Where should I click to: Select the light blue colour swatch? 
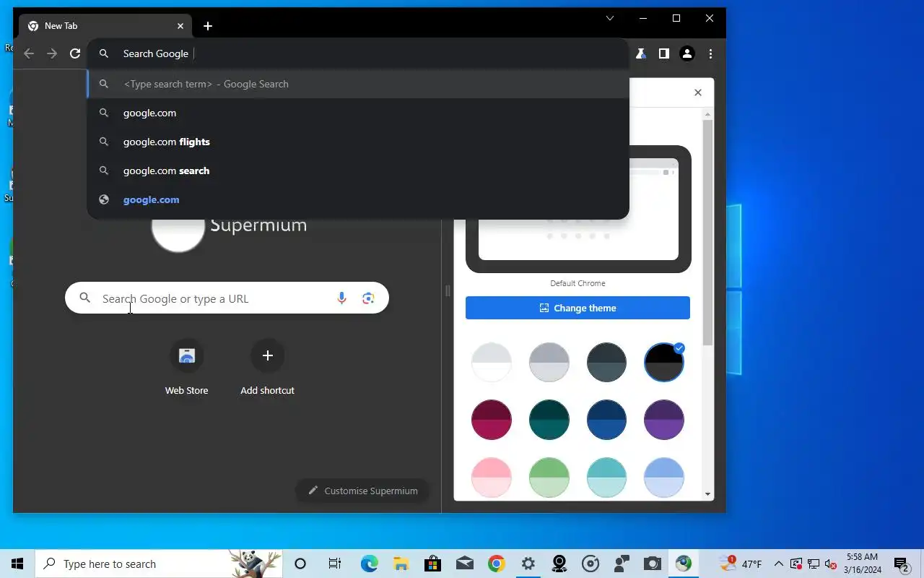663,477
